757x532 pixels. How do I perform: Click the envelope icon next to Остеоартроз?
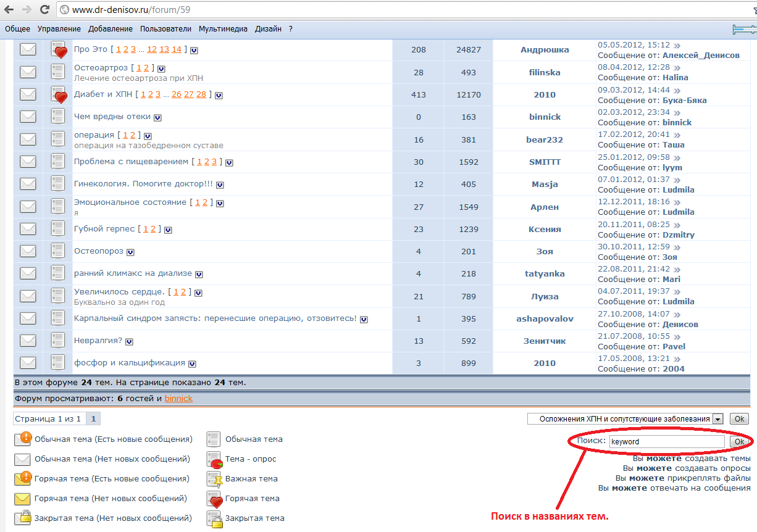pos(28,72)
